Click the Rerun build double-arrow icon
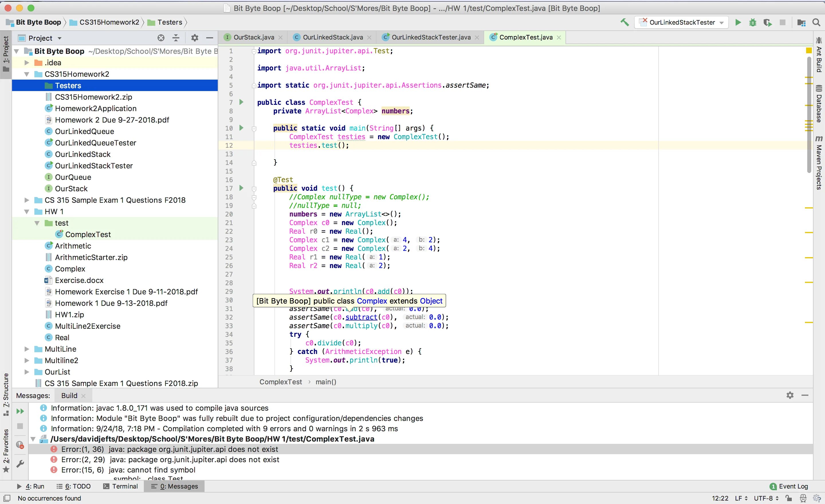The image size is (825, 504). (20, 411)
